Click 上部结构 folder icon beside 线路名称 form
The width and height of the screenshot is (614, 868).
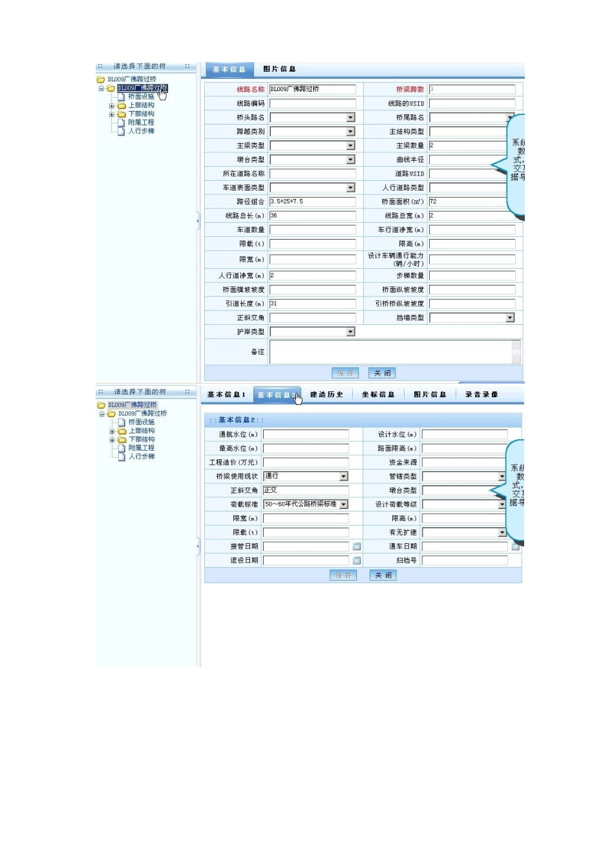[x=122, y=105]
